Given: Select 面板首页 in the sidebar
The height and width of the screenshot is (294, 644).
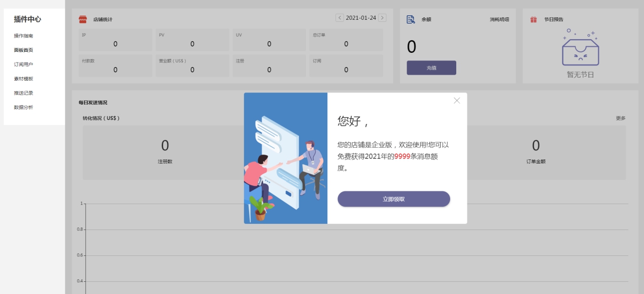Looking at the screenshot, I should click(x=23, y=50).
